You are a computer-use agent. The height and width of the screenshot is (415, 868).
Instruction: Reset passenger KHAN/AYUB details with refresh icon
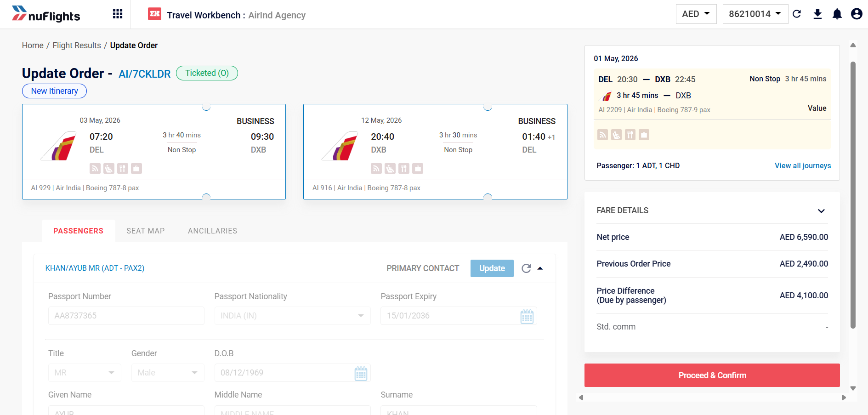coord(526,268)
